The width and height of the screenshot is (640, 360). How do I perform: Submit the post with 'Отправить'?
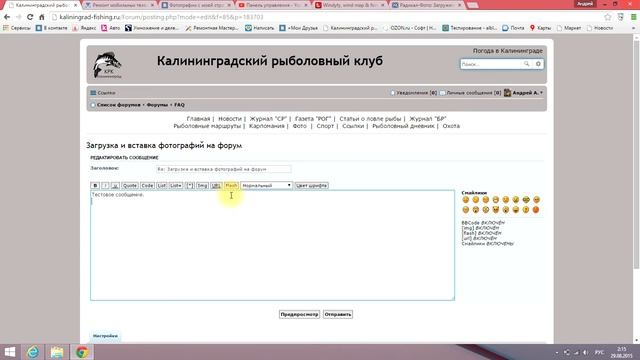(x=338, y=314)
